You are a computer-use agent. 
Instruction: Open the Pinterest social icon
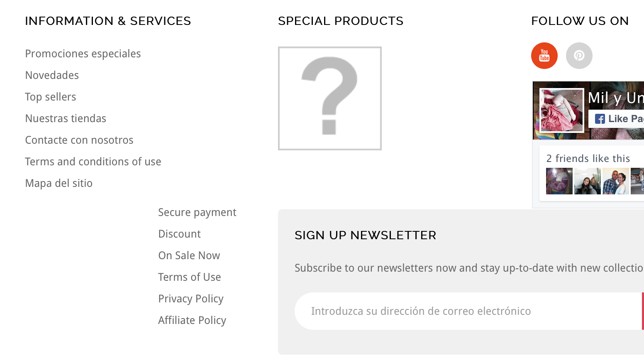click(579, 56)
